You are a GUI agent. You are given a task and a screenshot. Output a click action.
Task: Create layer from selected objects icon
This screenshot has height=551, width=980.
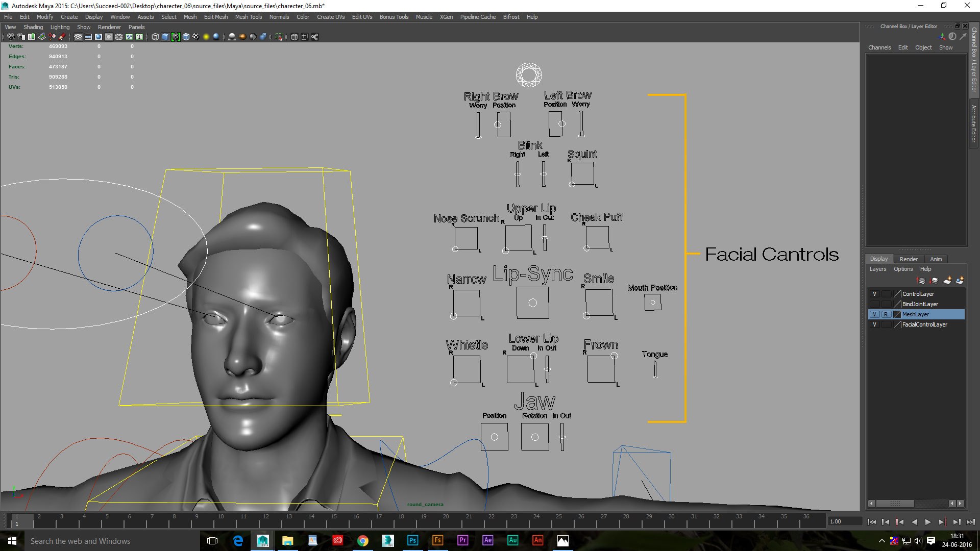(960, 281)
